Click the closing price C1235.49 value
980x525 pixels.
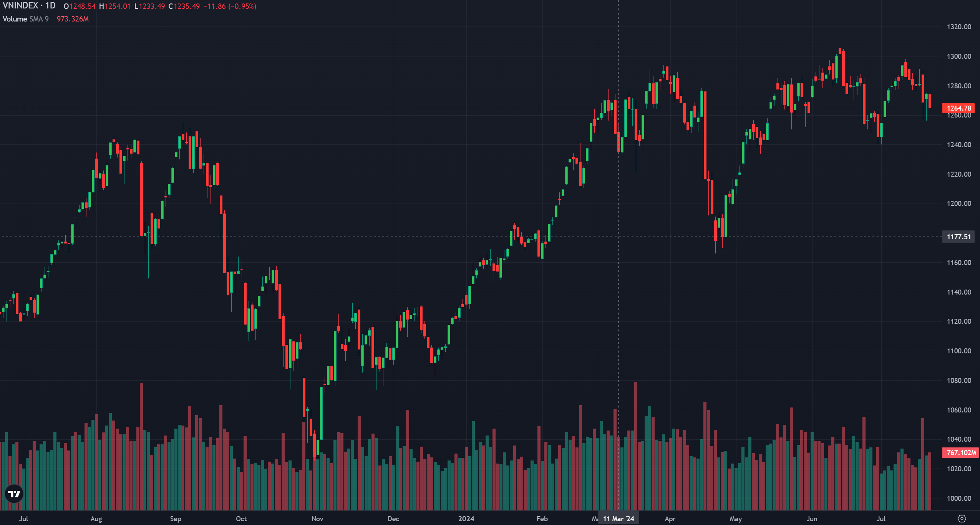tap(184, 6)
